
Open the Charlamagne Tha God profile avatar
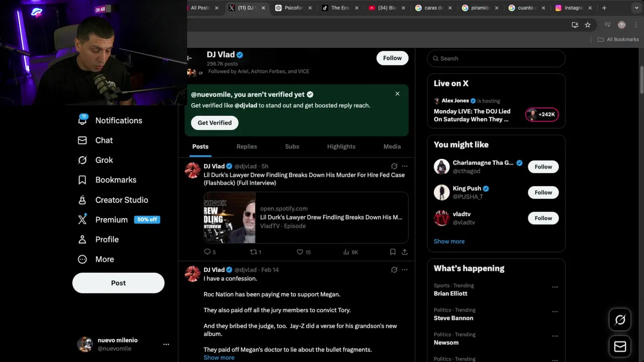(x=442, y=166)
